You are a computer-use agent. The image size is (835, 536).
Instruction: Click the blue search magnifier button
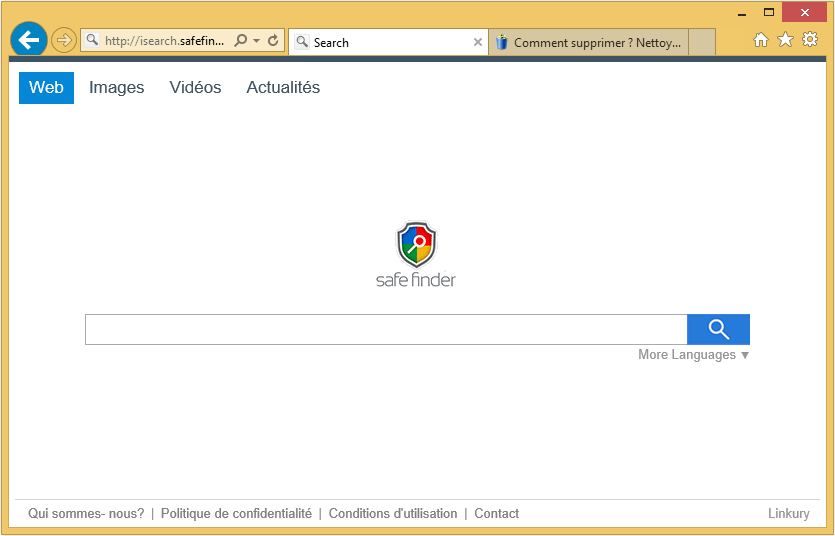[x=718, y=329]
